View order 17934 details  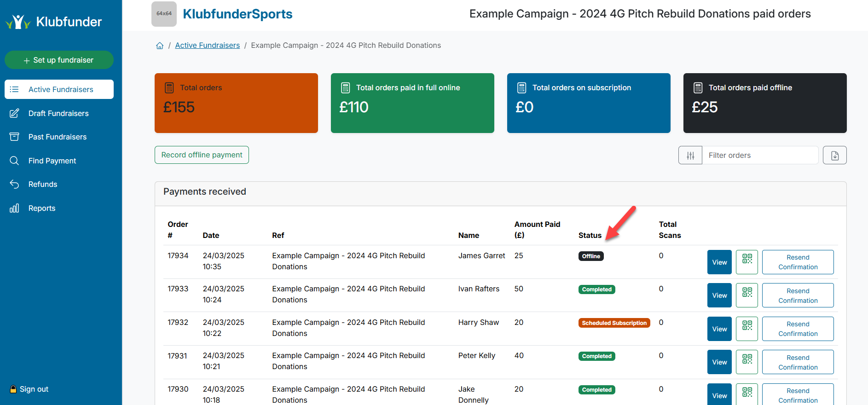[x=719, y=262]
